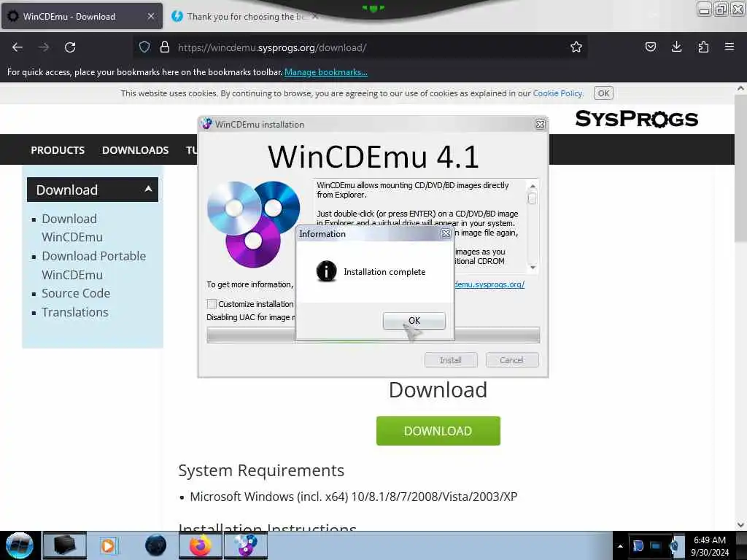Open Download WinCDEmu sidebar link
The height and width of the screenshot is (560, 747).
point(72,227)
